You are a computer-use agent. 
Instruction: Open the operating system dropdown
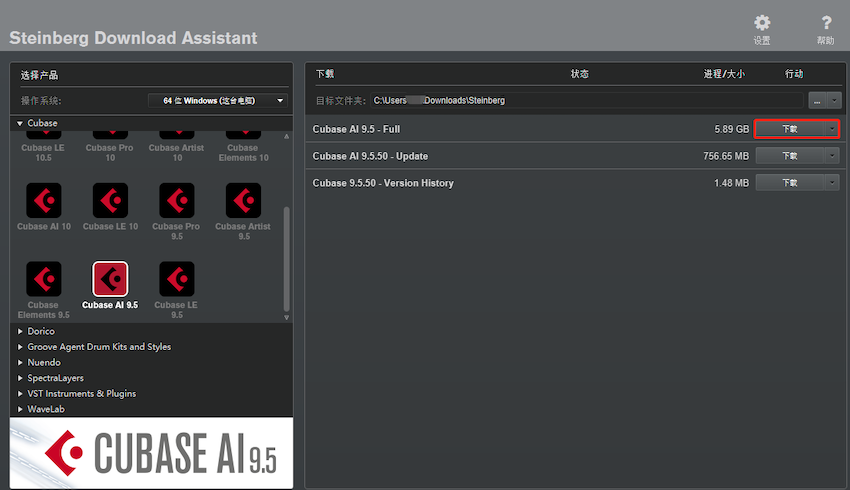(218, 100)
